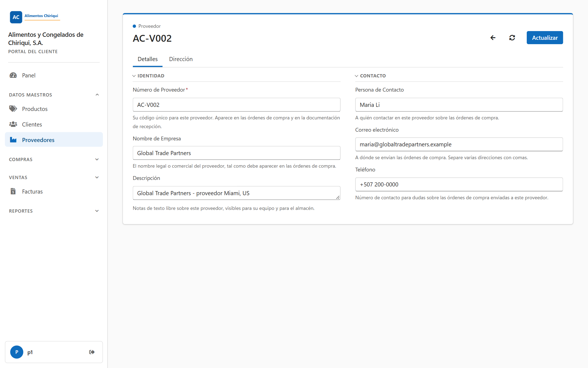Viewport: 588px width, 368px height.
Task: Select the Detalles tab
Action: (148, 59)
